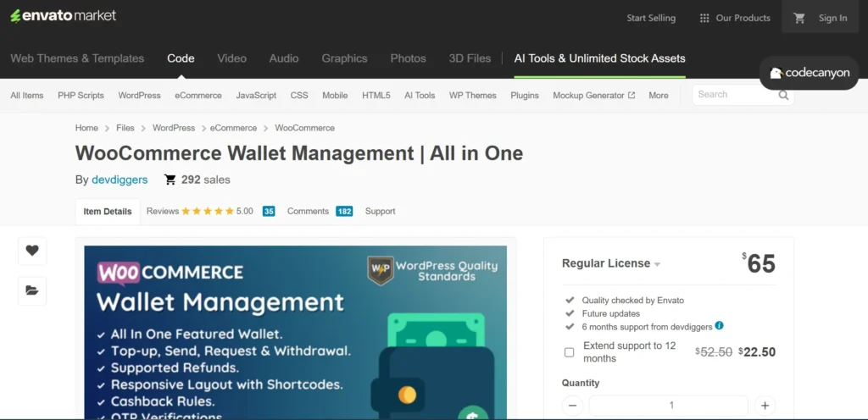Select the Photos category
Viewport: 868px width, 420px height.
(x=408, y=58)
